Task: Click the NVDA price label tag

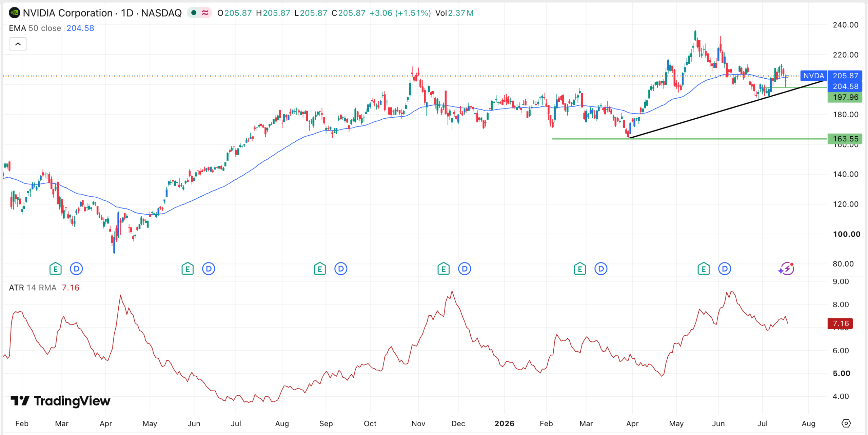Action: 813,76
